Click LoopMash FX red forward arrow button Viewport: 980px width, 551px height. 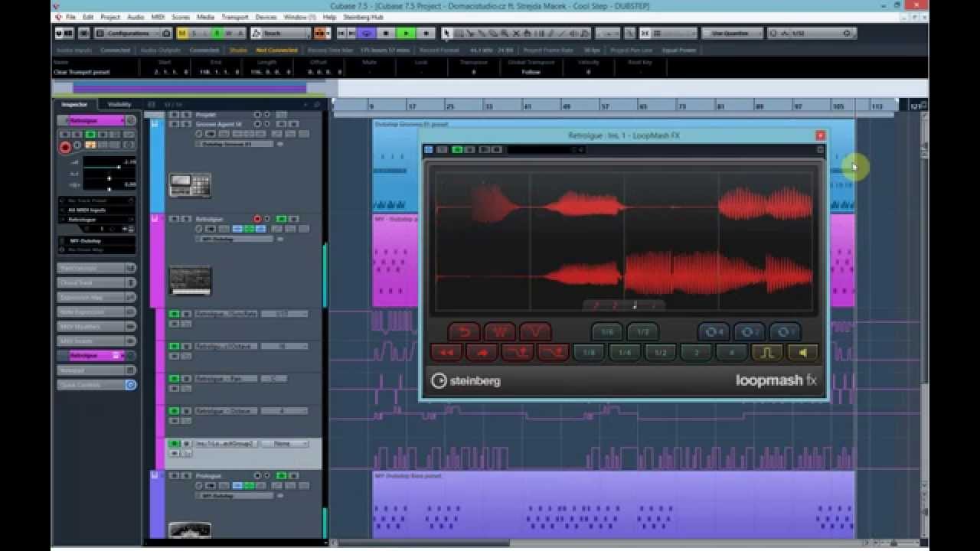pos(482,353)
